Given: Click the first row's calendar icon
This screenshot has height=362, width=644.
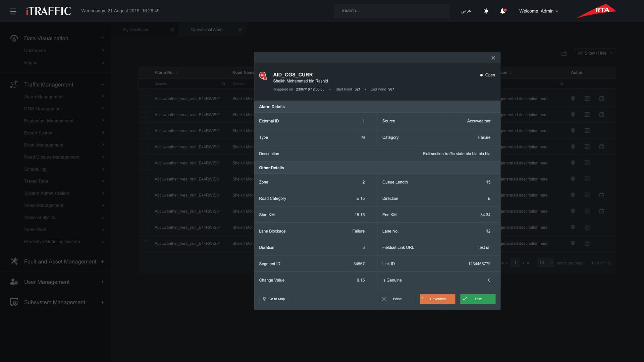Looking at the screenshot, I should pos(602,99).
